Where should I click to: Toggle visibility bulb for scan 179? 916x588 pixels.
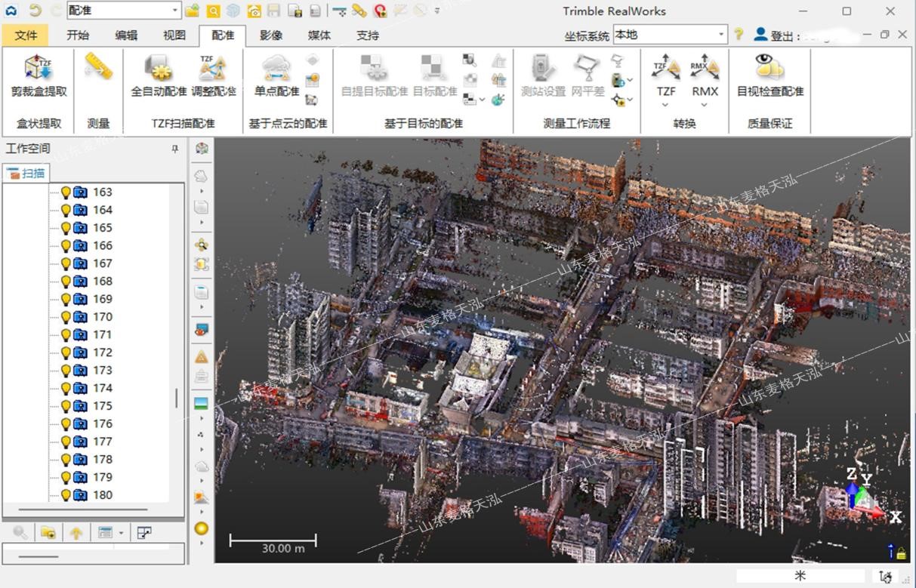66,477
